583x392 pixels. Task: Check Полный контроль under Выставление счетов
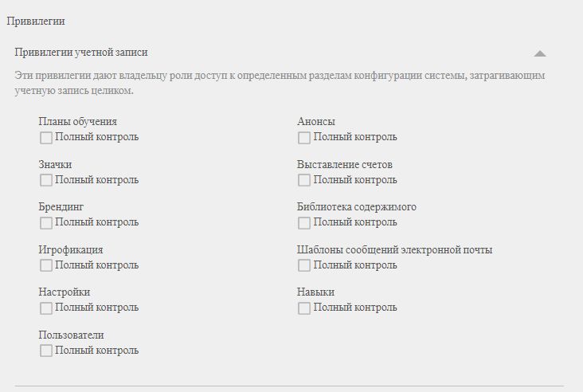coord(304,180)
